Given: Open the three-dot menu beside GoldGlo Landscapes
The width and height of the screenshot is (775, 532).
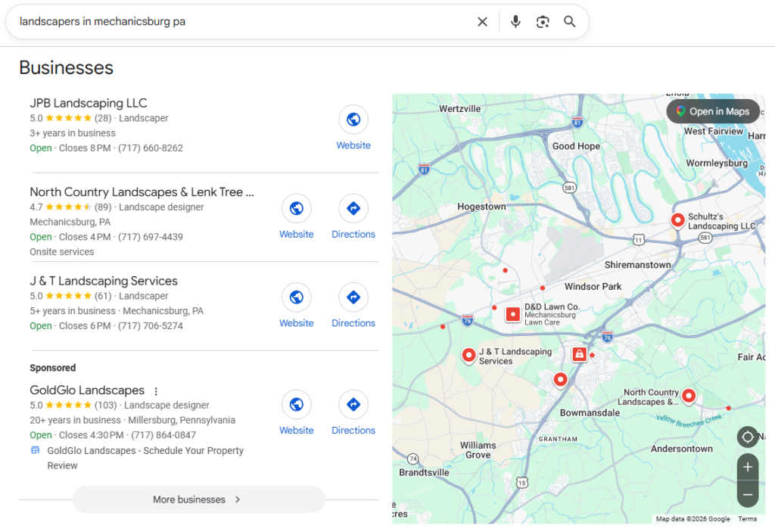Looking at the screenshot, I should (x=156, y=390).
